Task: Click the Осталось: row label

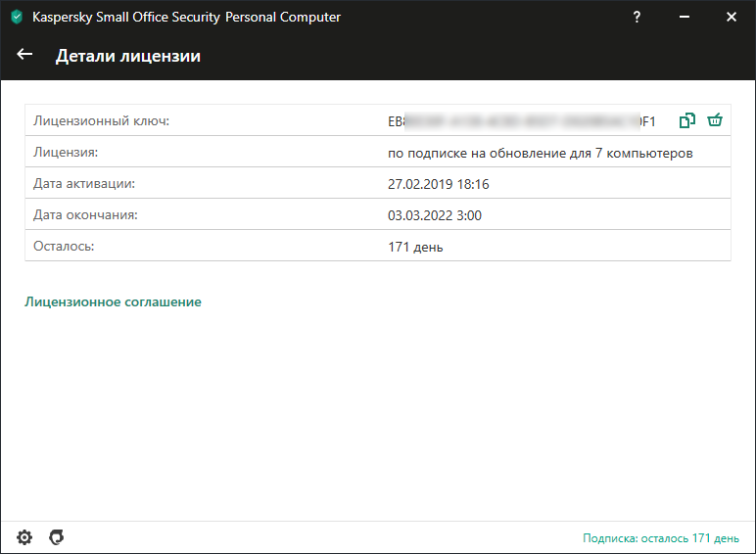Action: point(64,247)
